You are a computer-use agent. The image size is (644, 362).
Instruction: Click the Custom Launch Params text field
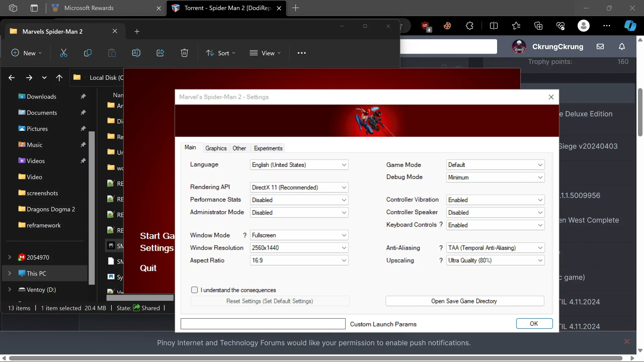coord(263,324)
